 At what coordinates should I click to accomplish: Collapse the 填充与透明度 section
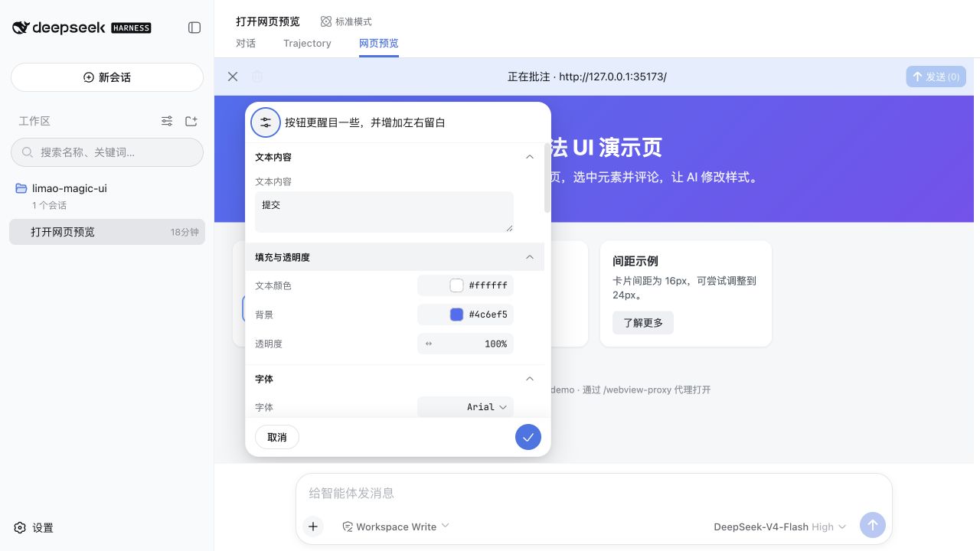pos(394,257)
